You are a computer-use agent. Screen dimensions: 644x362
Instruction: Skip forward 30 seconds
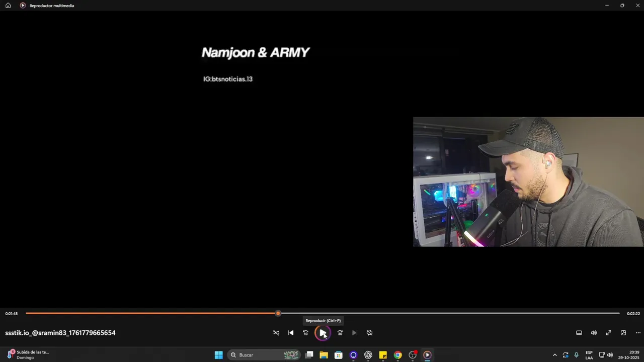(x=340, y=333)
